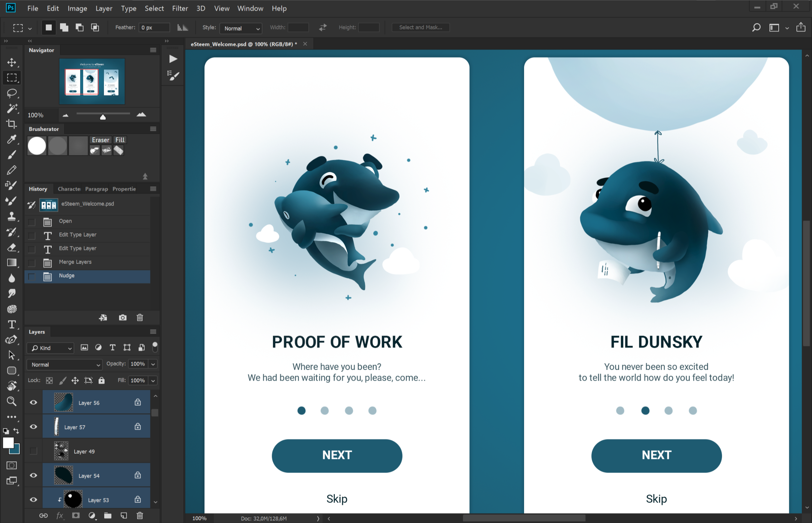The image size is (812, 523).
Task: Open the Opacity slider dropdown
Action: 153,364
